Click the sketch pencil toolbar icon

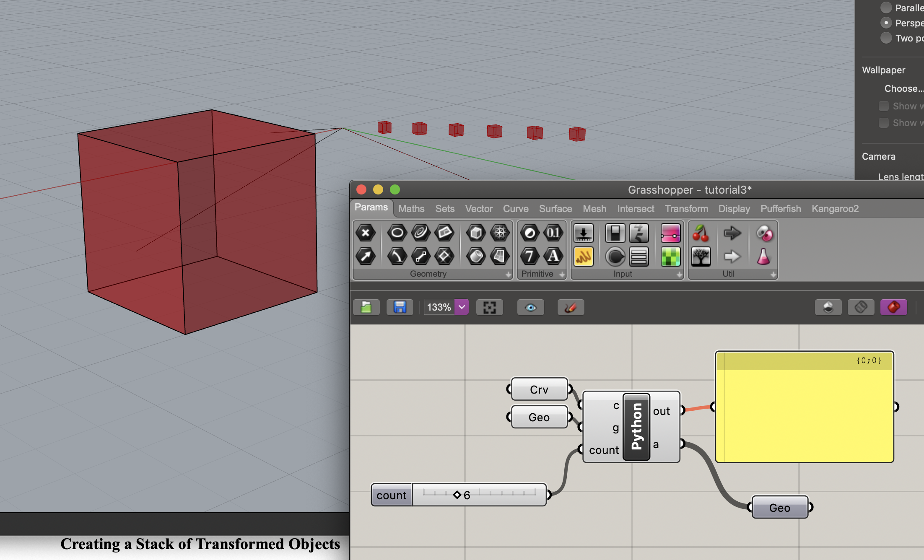click(571, 307)
